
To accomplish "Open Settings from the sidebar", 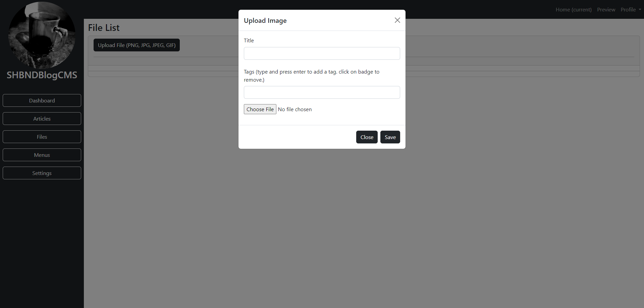I will (42, 173).
